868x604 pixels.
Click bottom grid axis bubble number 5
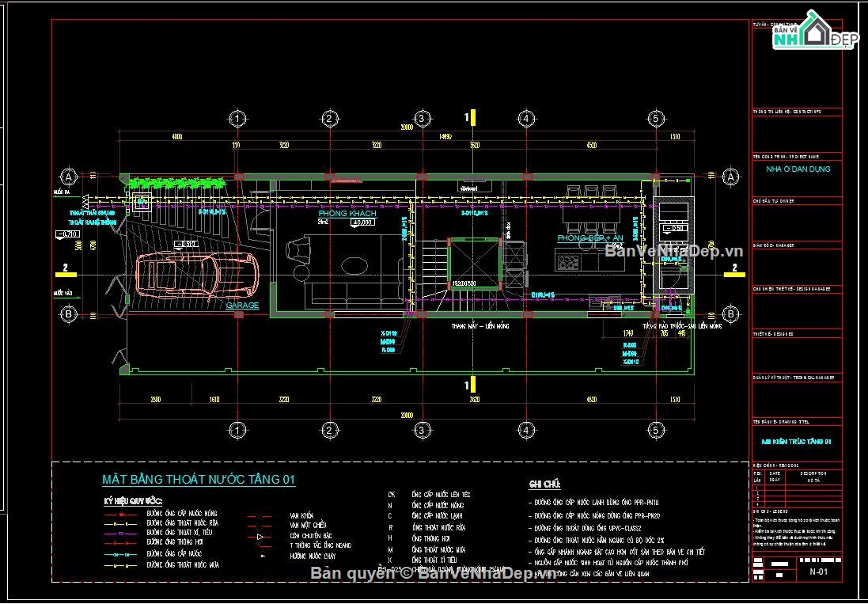(x=655, y=429)
